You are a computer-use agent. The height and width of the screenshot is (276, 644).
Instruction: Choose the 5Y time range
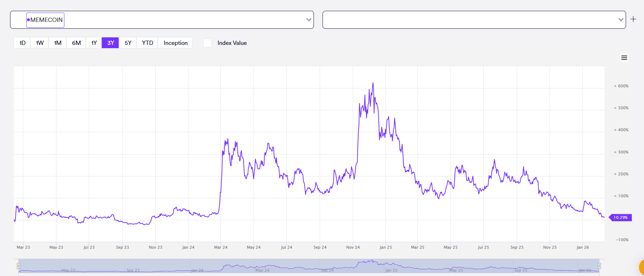point(128,43)
